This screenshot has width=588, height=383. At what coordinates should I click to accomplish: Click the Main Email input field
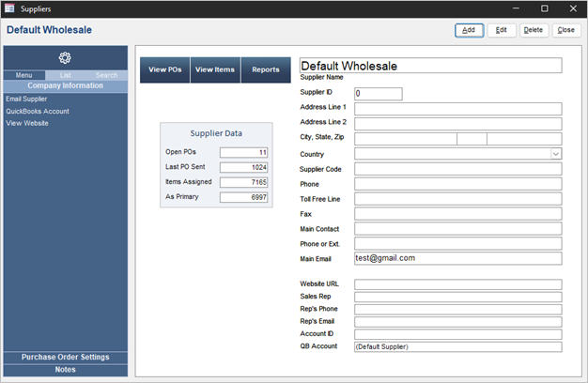click(x=456, y=258)
